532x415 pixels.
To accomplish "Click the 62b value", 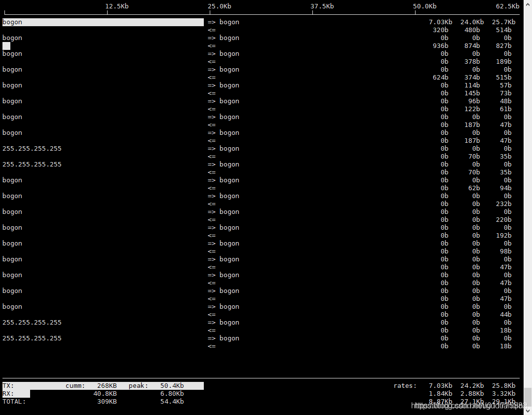I will [x=474, y=188].
